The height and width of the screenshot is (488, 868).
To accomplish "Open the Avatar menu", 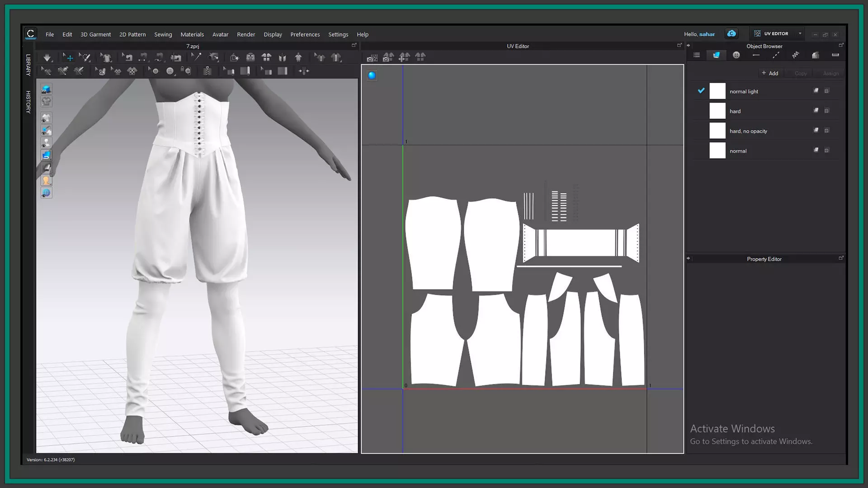I will [x=221, y=34].
